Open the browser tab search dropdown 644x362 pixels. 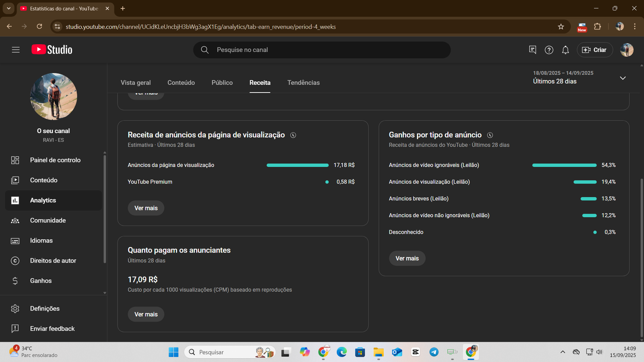click(8, 8)
